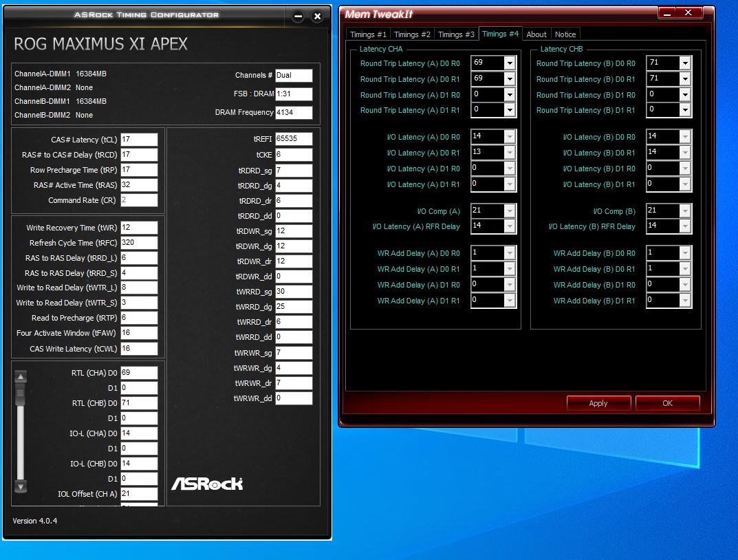The width and height of the screenshot is (738, 560).
Task: Click the Write Recovery Time (tWR) field
Action: click(139, 227)
